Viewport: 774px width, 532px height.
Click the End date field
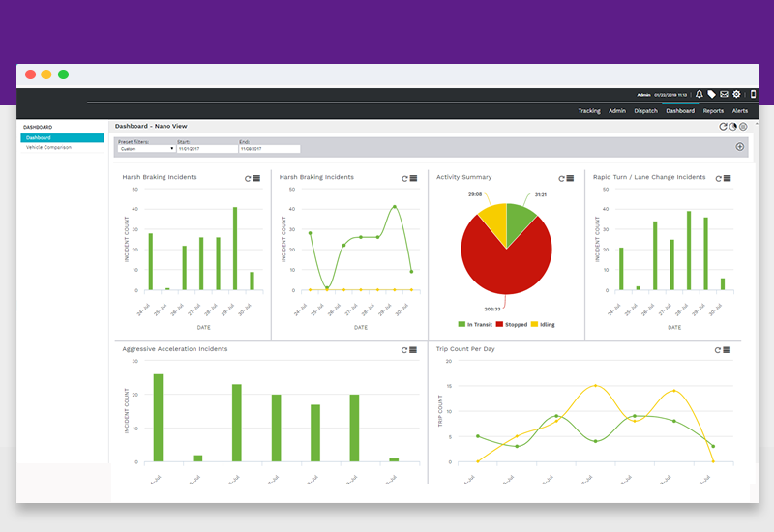point(270,149)
